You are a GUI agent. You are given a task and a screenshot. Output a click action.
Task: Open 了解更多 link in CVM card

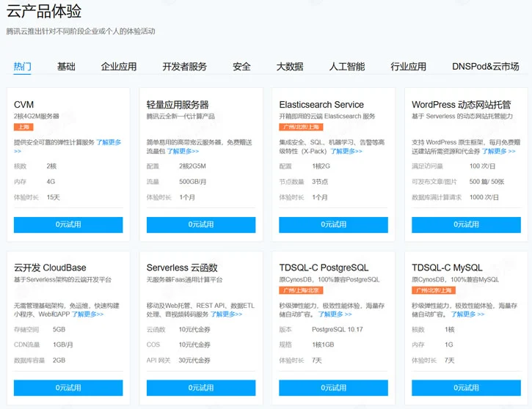tap(109, 142)
